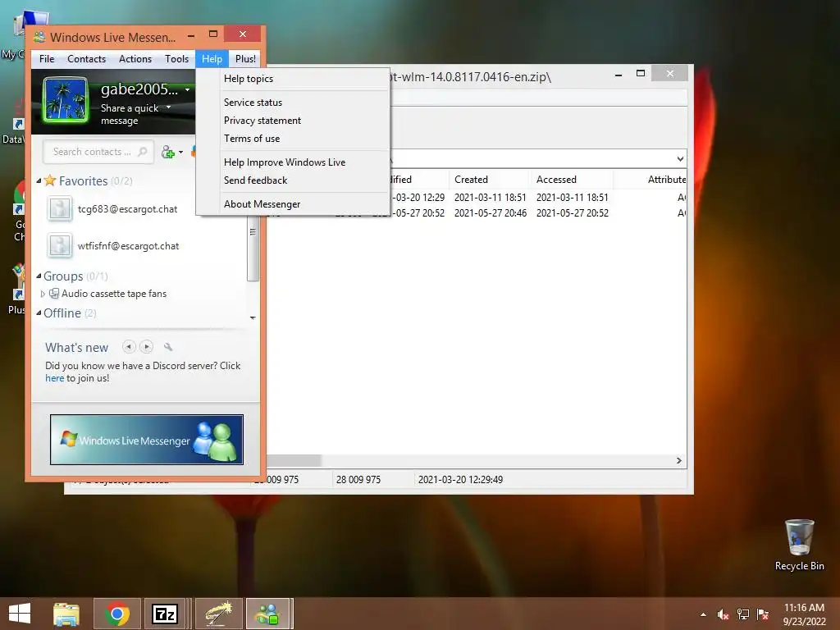Click Accessed column header in 7-Zip

tap(572, 180)
